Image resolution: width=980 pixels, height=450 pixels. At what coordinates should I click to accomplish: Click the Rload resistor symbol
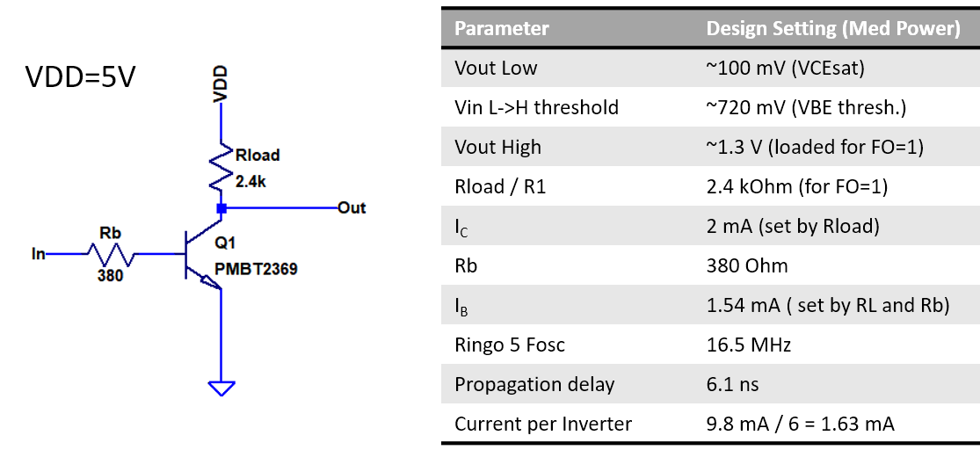(x=221, y=168)
